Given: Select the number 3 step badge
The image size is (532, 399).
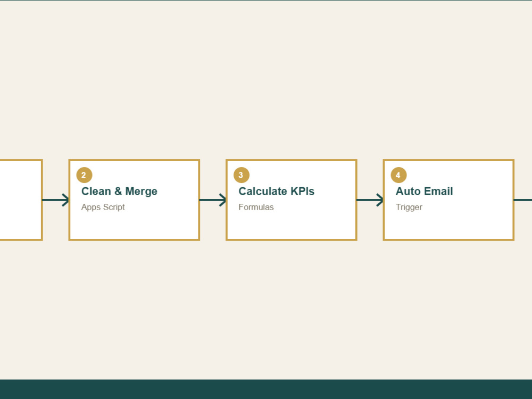Looking at the screenshot, I should coord(241,175).
